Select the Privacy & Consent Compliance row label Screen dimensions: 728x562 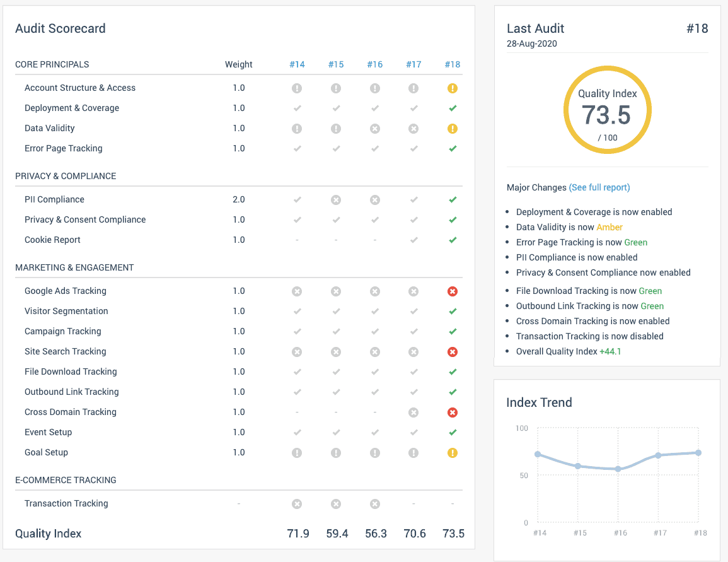pos(85,220)
